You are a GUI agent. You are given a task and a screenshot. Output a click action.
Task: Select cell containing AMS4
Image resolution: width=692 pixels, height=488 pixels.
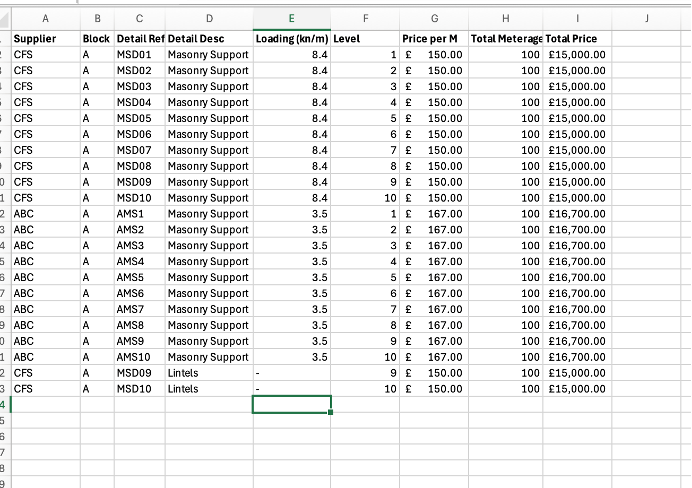pos(140,262)
